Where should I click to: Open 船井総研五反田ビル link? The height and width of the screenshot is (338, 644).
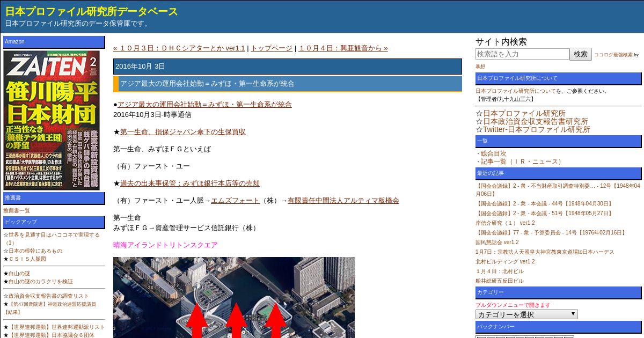pos(500,281)
